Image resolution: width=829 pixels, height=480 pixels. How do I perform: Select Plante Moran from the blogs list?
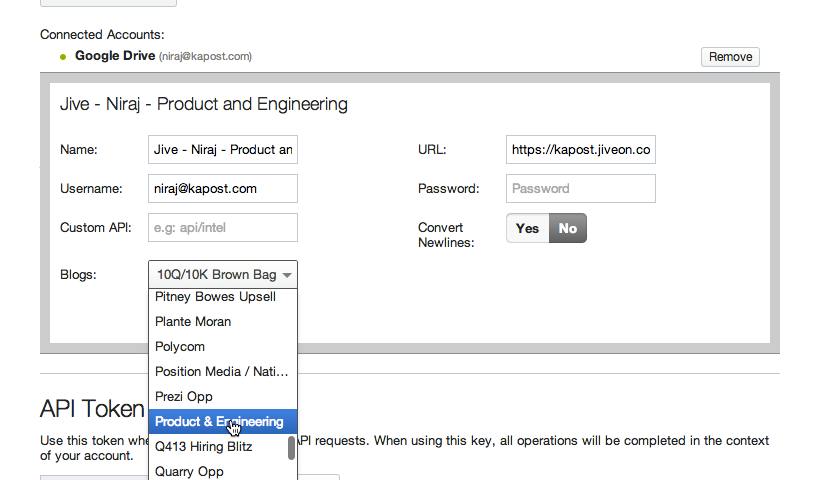223,321
